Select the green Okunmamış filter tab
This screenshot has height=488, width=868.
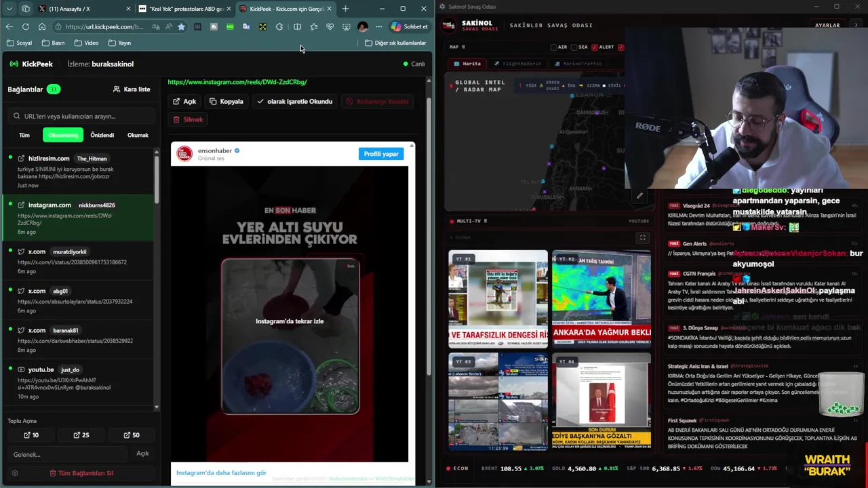tap(63, 135)
